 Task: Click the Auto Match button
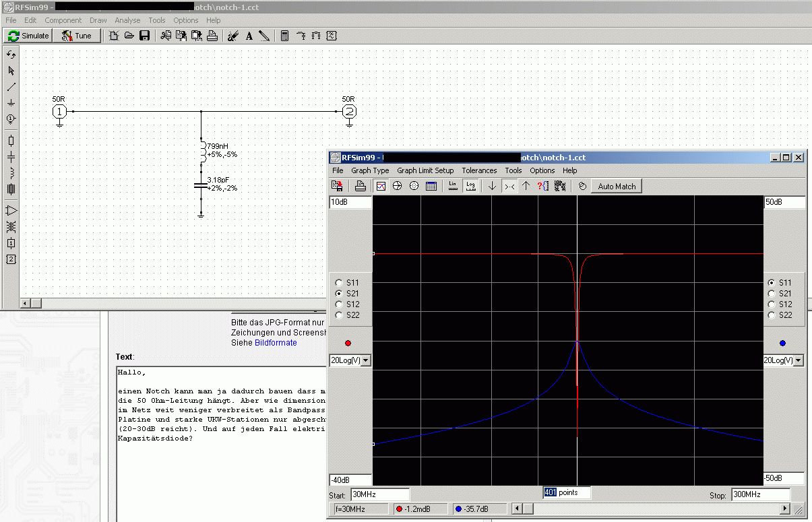pos(617,186)
